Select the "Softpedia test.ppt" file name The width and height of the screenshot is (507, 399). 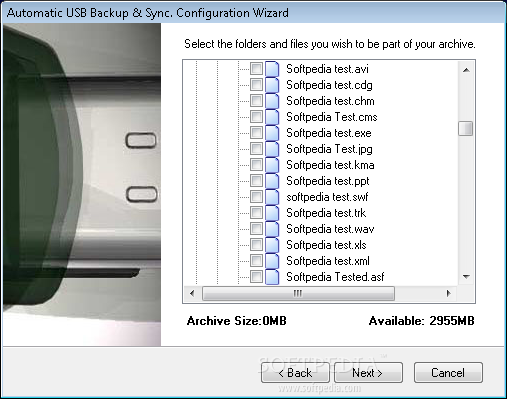pos(328,181)
